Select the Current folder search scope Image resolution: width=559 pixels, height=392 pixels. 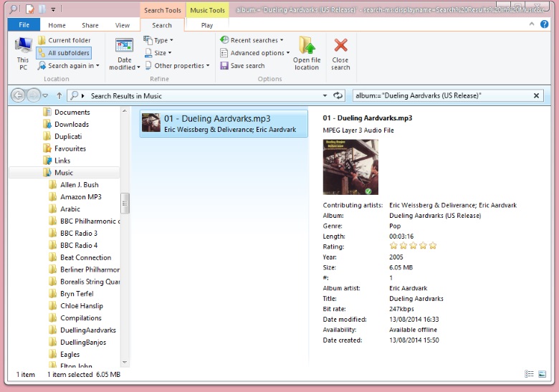[64, 40]
